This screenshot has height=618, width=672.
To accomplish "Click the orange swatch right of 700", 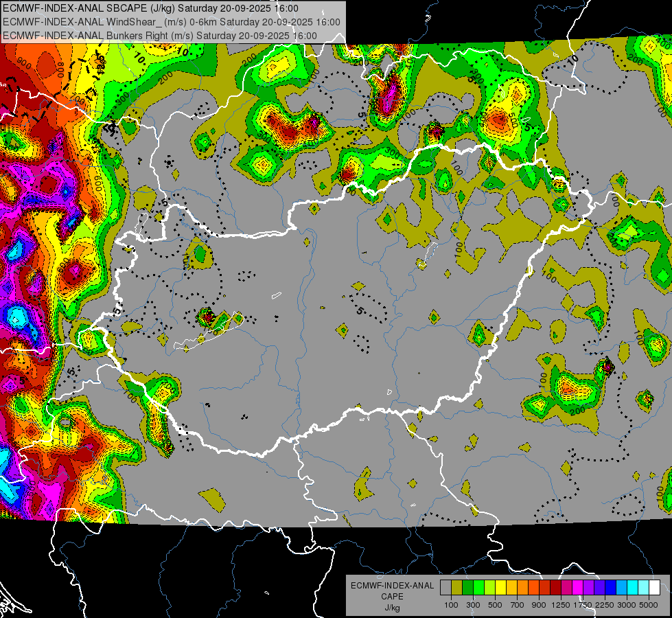I will (x=523, y=588).
